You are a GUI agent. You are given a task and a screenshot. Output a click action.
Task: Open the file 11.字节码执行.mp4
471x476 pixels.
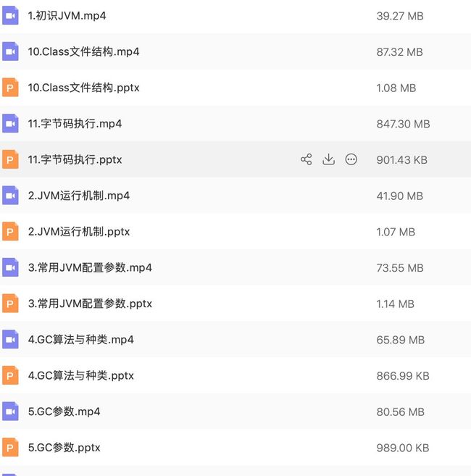click(75, 124)
